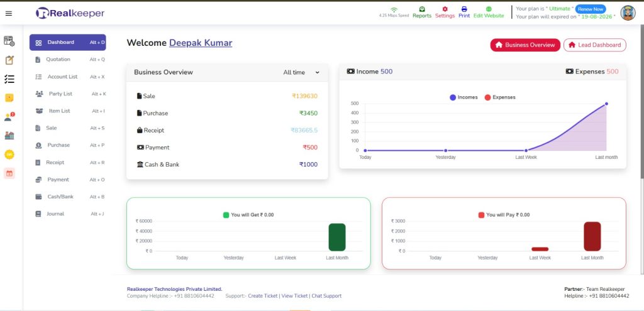Go to Sale in side menu
Screen dimensions: 644x311
(x=68, y=128)
